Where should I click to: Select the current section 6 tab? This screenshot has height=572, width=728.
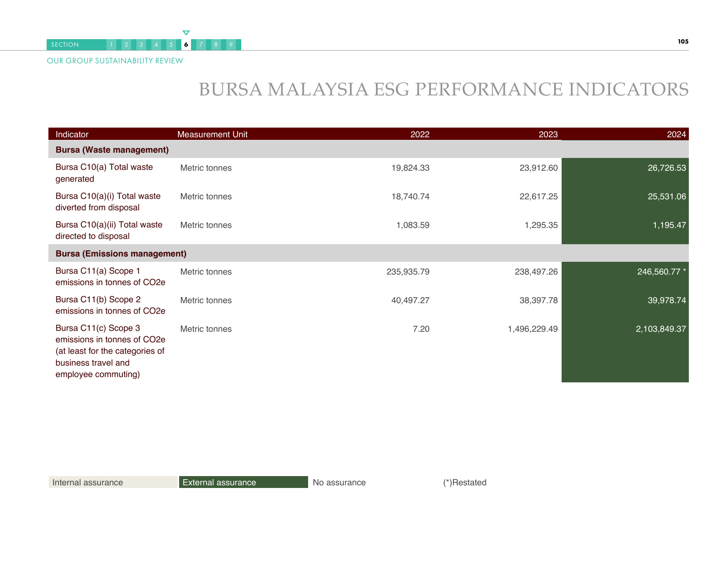[x=186, y=44]
